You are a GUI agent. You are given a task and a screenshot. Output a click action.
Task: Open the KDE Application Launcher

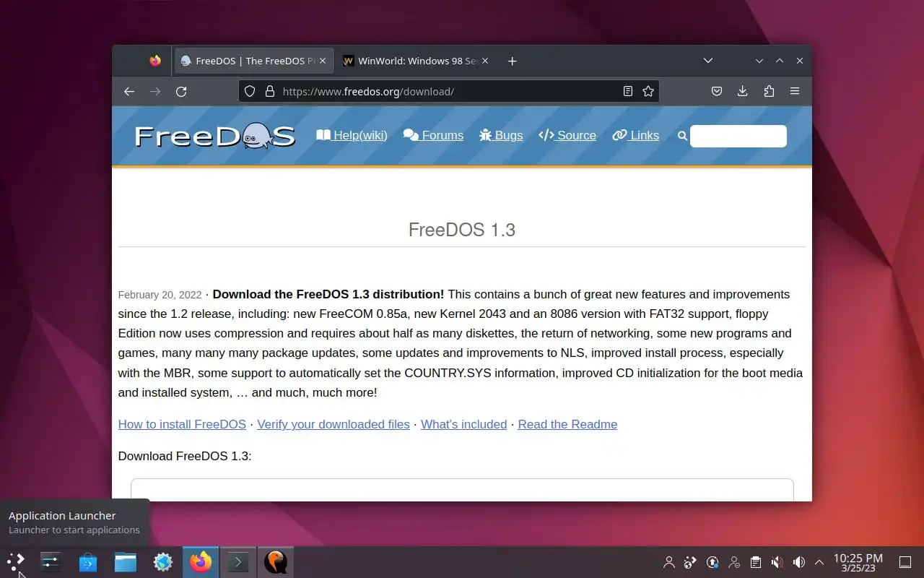[x=16, y=561]
